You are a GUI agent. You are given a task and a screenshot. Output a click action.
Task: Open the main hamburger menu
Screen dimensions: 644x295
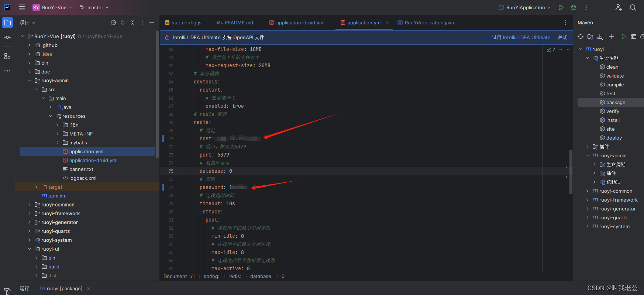[22, 7]
